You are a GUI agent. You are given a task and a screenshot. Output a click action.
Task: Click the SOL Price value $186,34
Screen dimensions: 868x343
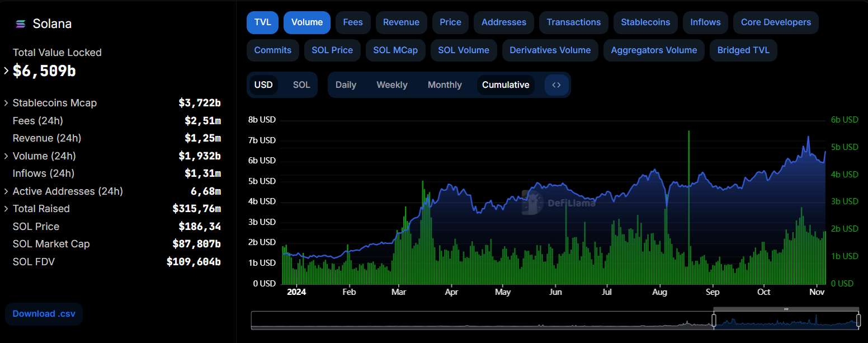tap(200, 227)
